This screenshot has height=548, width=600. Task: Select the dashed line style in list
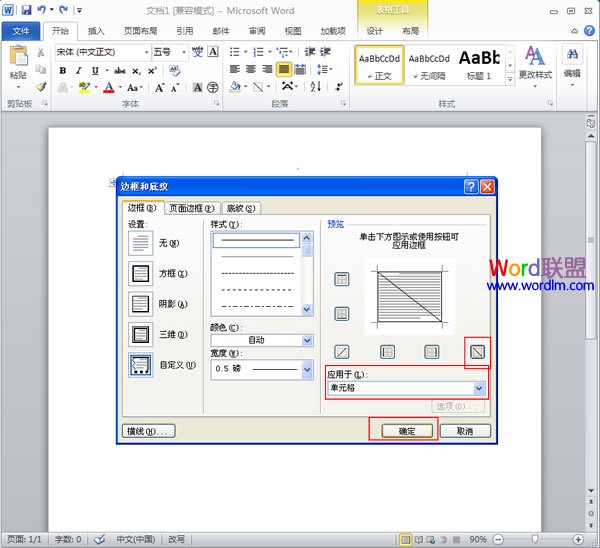(257, 290)
